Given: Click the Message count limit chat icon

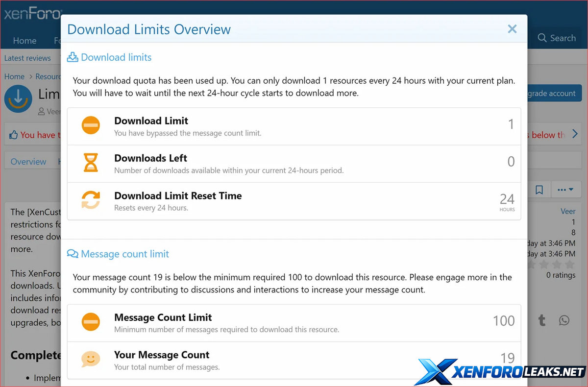Looking at the screenshot, I should pos(73,254).
